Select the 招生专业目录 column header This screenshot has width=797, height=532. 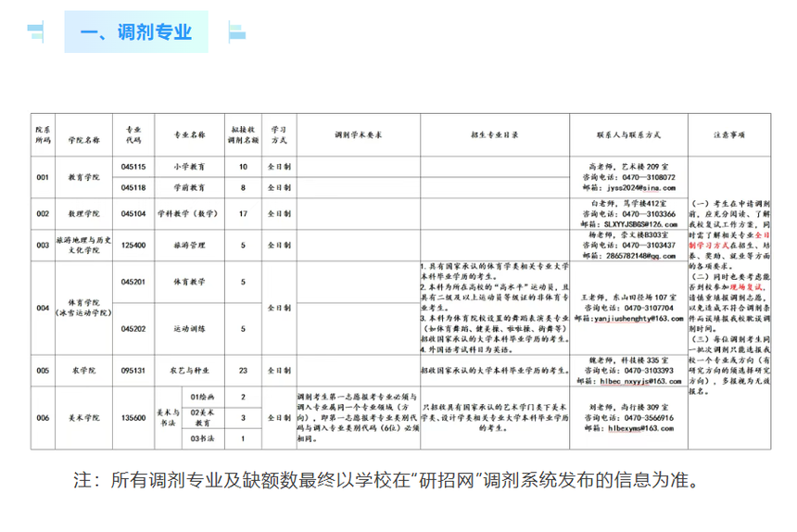click(495, 135)
